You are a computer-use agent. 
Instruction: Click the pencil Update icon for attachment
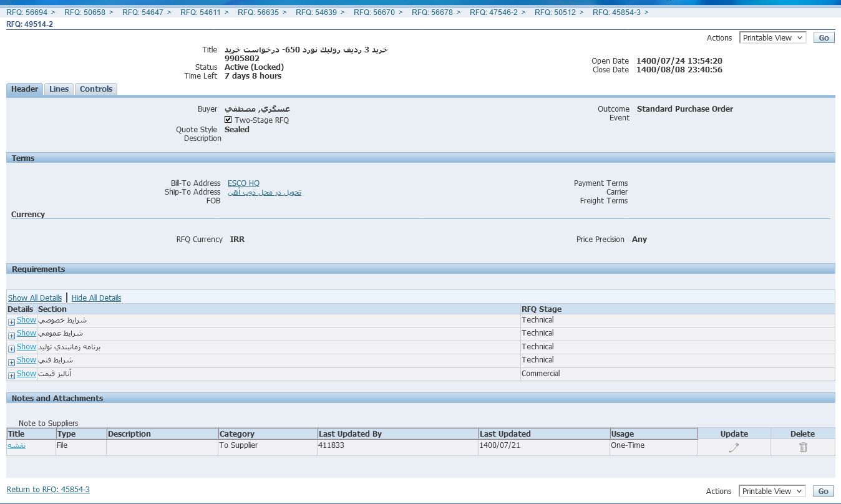tap(734, 447)
